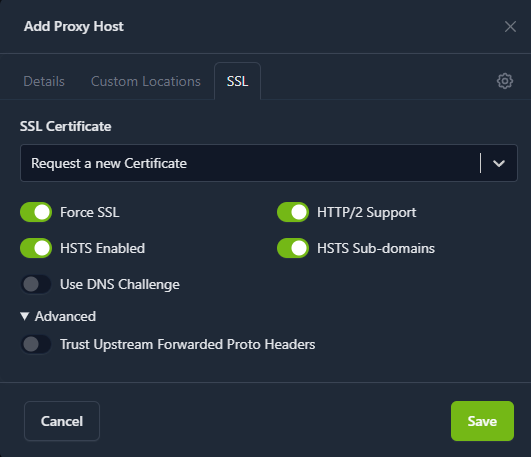
Task: Open the Request a new Certificate dropdown
Action: point(269,163)
